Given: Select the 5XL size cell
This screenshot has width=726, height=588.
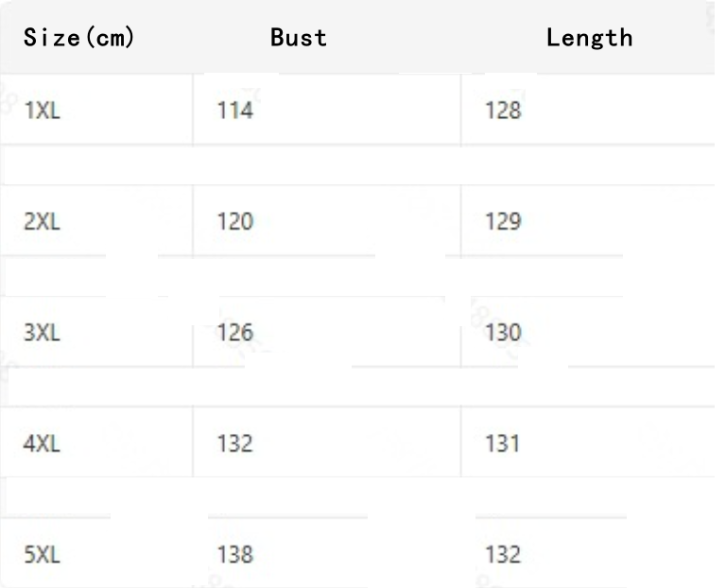Looking at the screenshot, I should tap(42, 555).
